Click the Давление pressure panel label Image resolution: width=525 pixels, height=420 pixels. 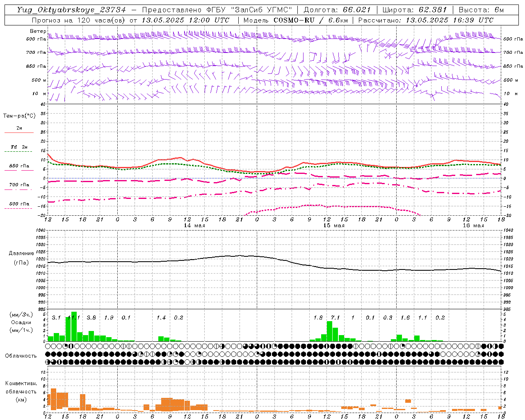click(x=21, y=253)
